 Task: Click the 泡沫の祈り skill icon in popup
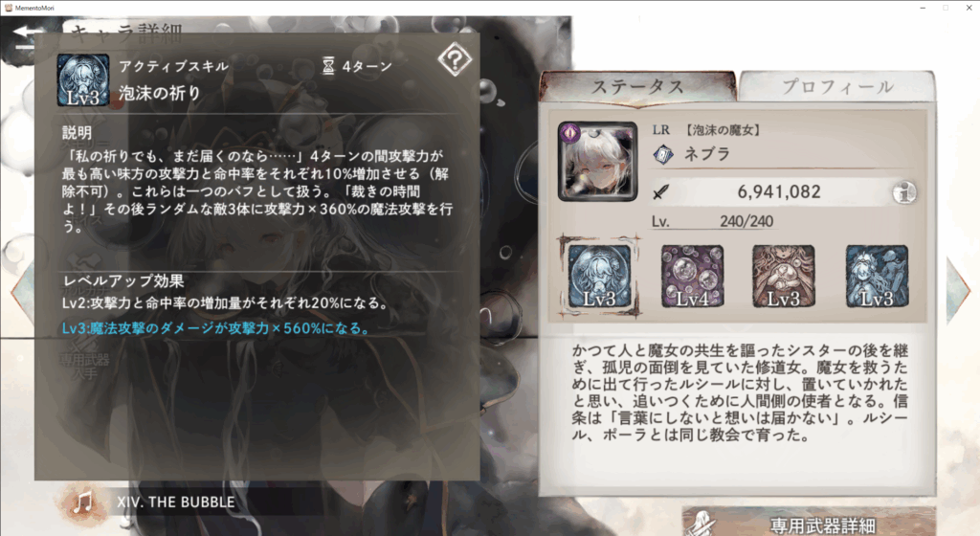pos(83,80)
